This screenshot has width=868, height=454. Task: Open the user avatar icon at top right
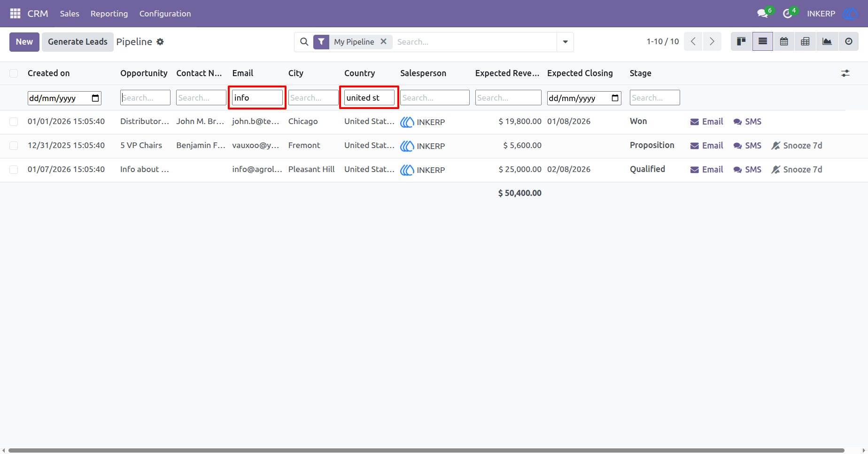coord(850,14)
